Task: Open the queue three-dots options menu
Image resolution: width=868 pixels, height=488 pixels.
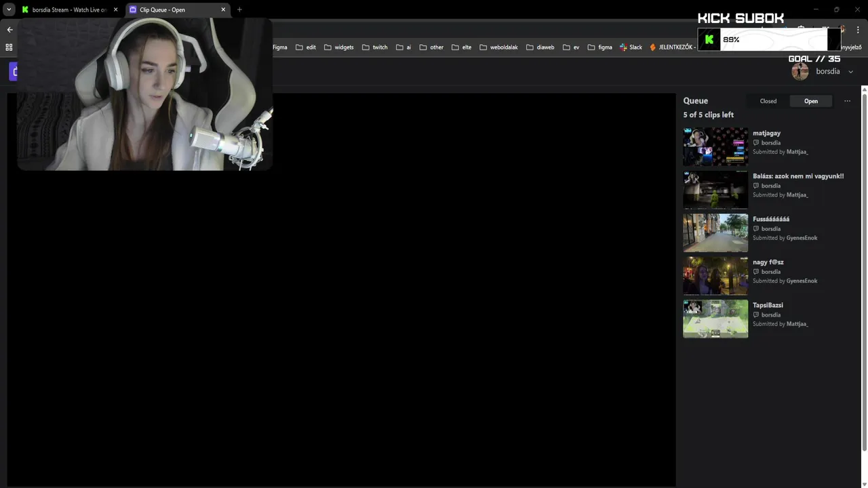Action: [x=847, y=101]
